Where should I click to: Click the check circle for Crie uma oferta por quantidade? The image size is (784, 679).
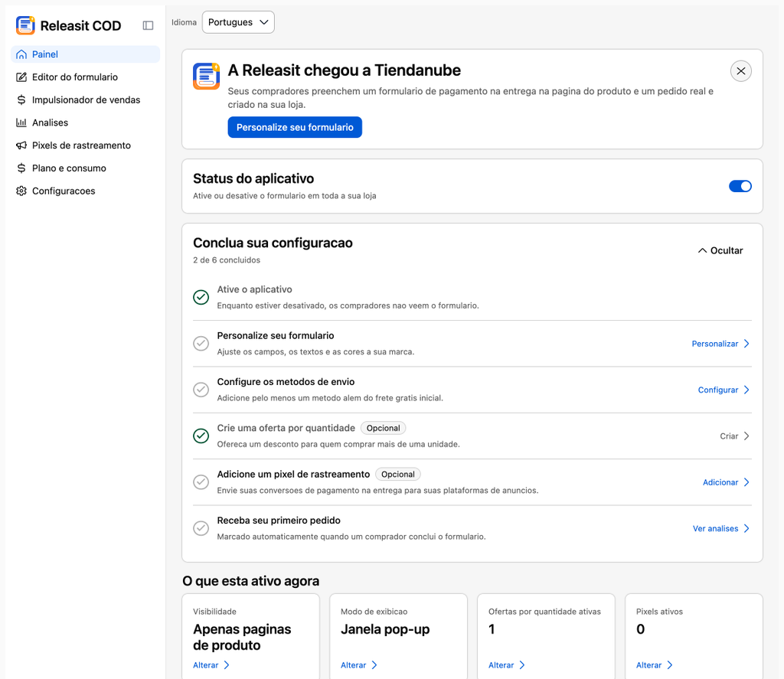[x=201, y=436]
